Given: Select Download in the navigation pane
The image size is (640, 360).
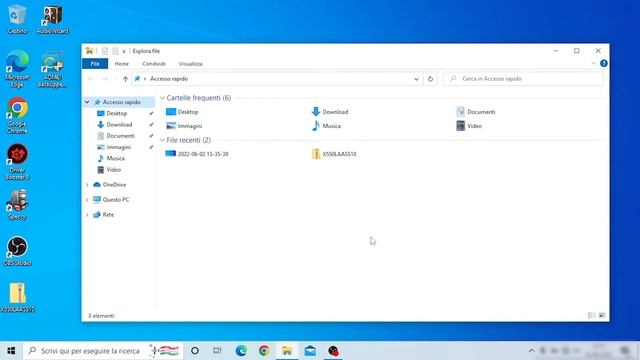Looking at the screenshot, I should pos(119,124).
